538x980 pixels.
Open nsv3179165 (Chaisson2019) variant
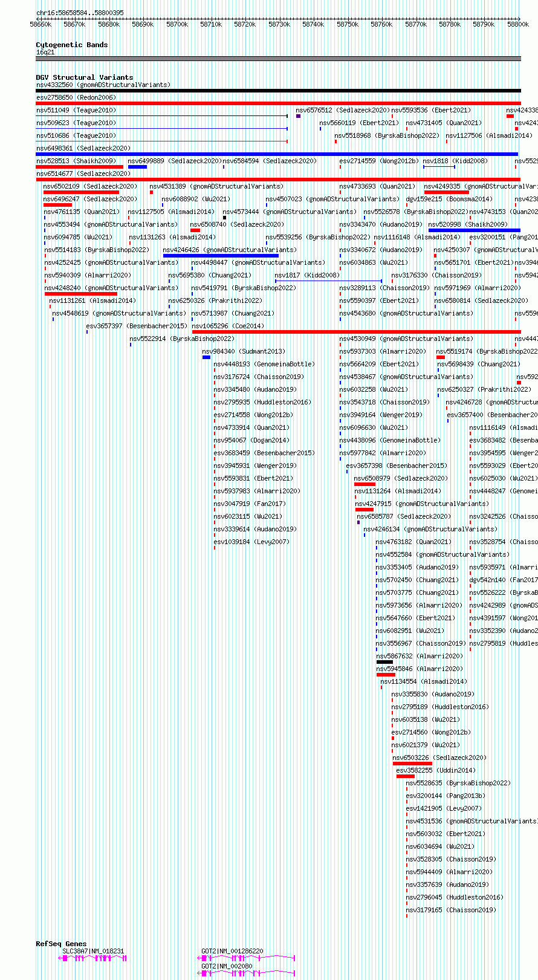451,910
